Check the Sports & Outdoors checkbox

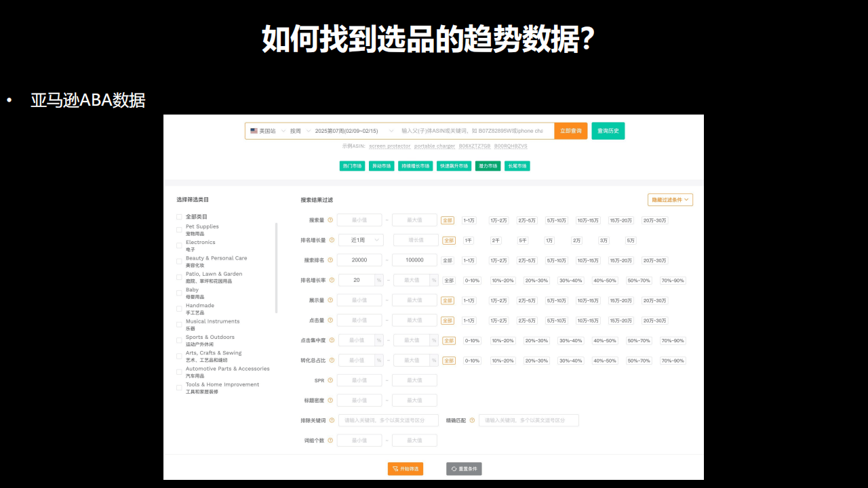(179, 340)
